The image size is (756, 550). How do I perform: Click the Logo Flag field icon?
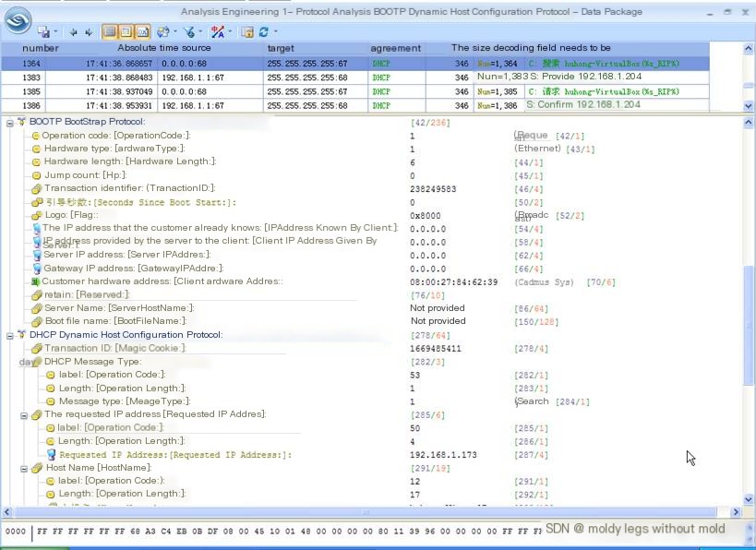[37, 215]
